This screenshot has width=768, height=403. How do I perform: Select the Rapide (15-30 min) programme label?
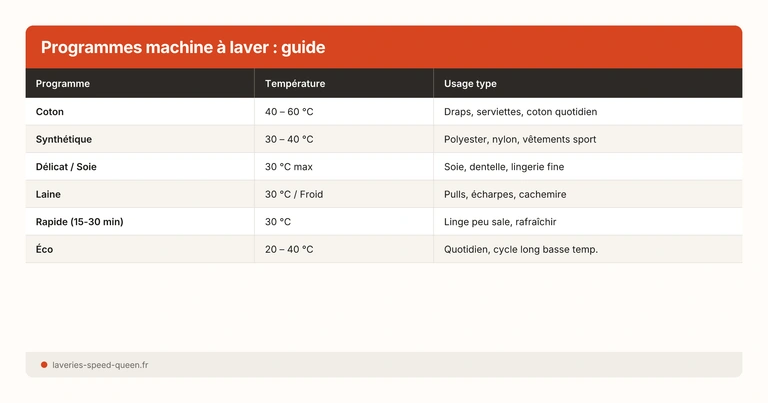click(79, 221)
